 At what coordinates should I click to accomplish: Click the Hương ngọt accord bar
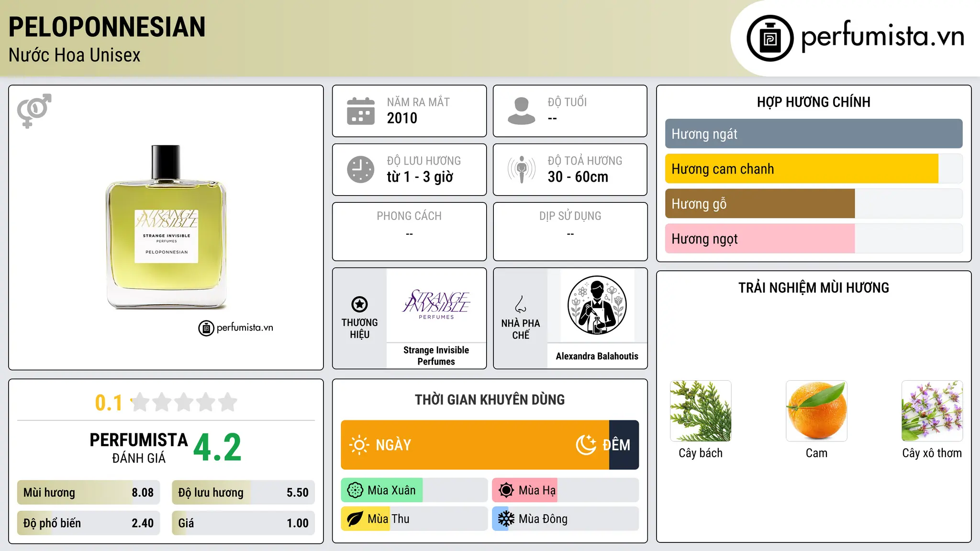click(813, 239)
